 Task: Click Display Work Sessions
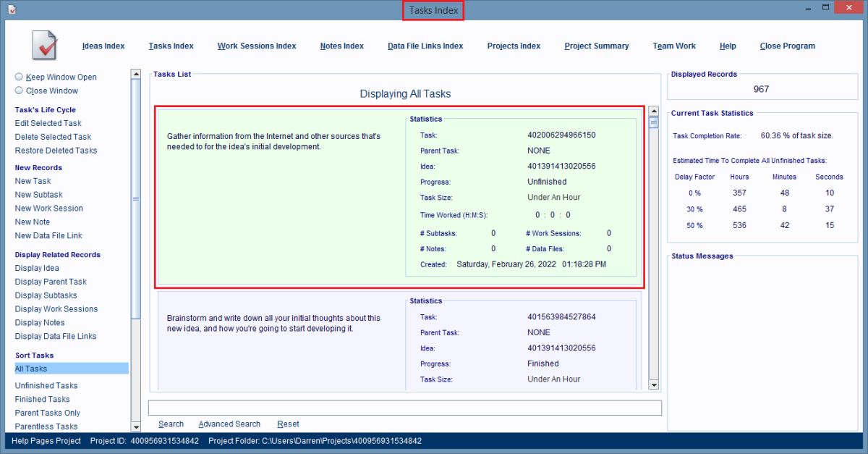coord(56,309)
